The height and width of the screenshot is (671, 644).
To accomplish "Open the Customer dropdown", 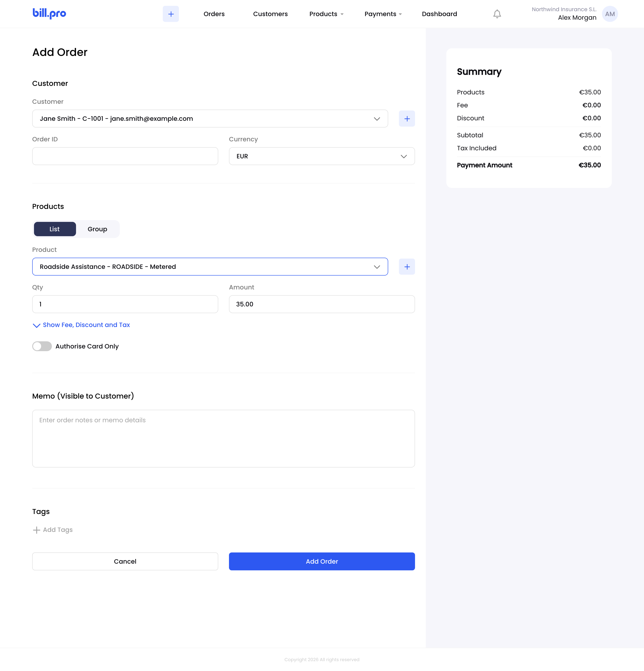I will click(x=210, y=119).
